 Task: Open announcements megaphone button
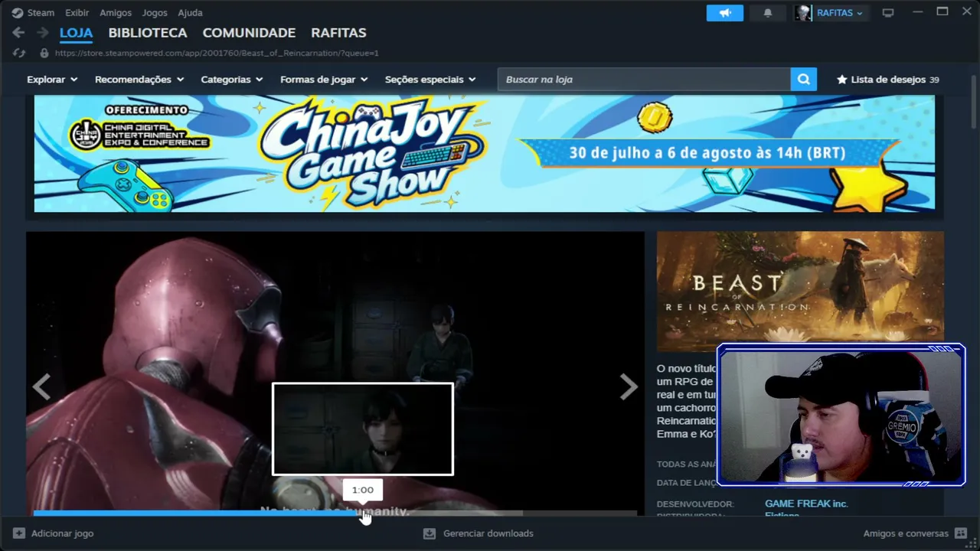point(724,13)
